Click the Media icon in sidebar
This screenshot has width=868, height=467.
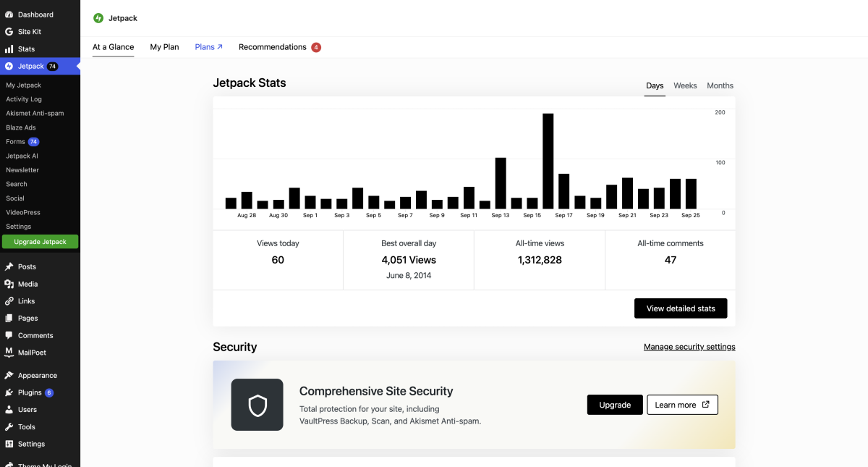click(x=9, y=284)
